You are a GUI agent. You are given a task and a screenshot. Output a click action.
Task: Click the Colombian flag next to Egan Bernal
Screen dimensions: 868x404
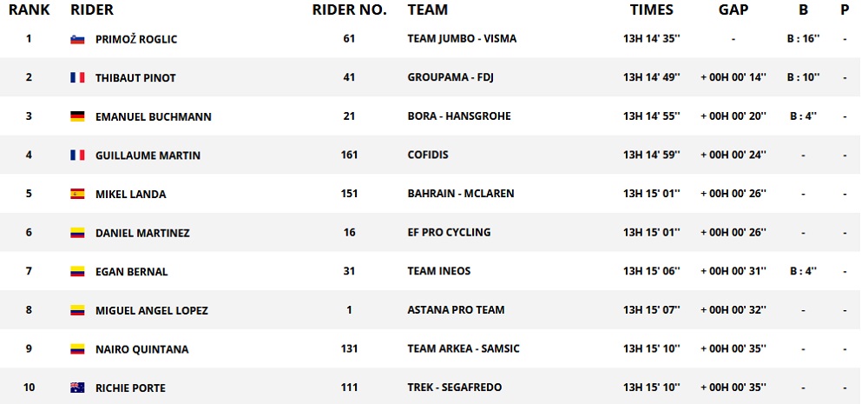[x=77, y=272]
